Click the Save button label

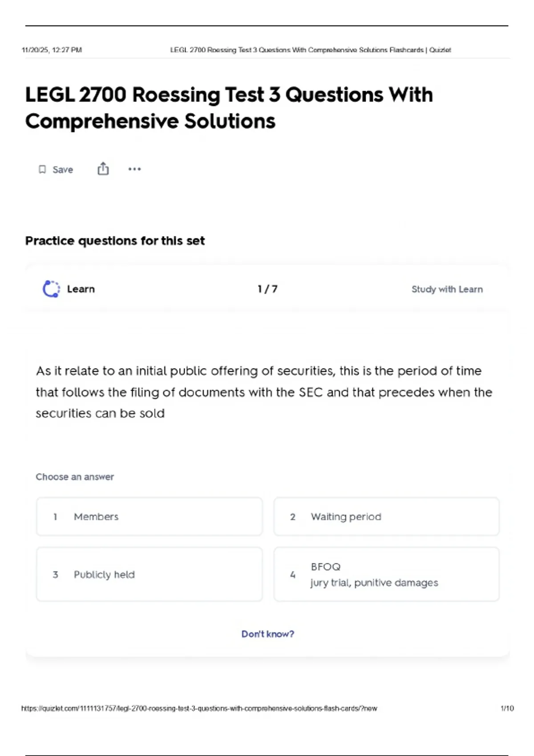(x=63, y=169)
